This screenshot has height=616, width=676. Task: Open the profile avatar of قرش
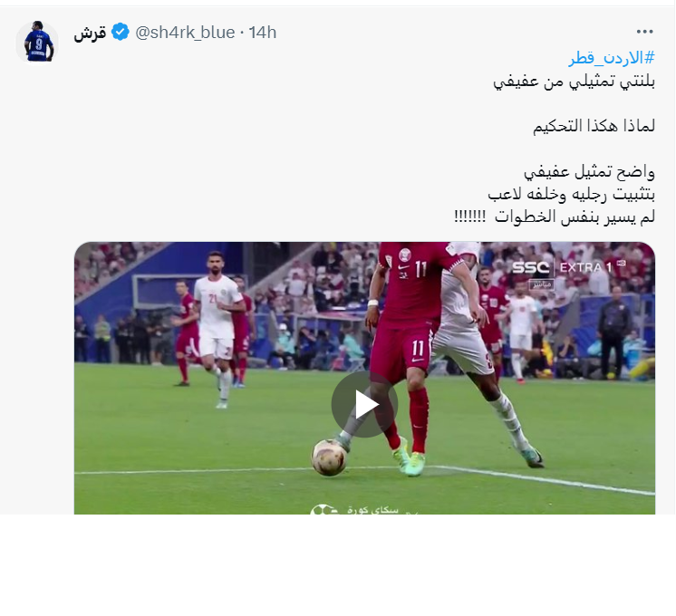(x=37, y=42)
